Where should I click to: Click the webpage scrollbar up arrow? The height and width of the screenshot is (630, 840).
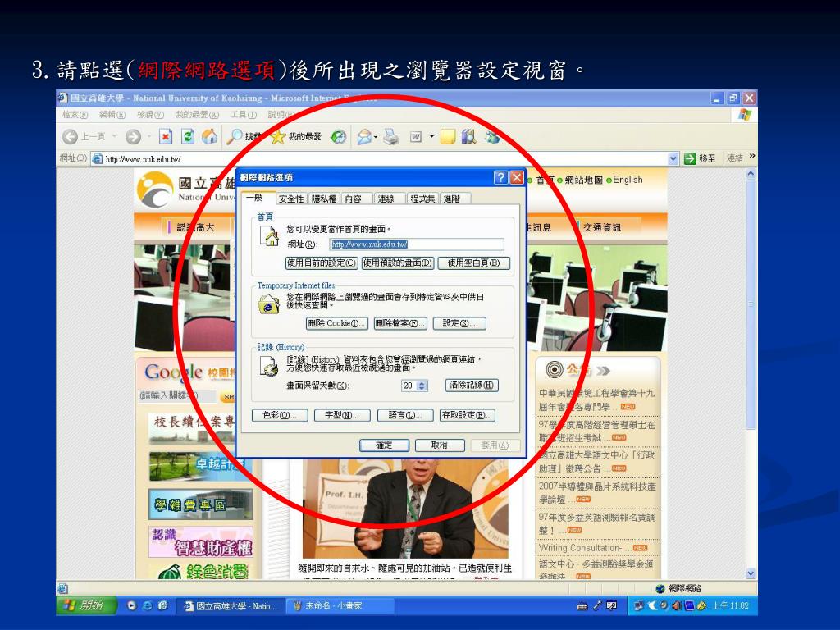pos(751,174)
